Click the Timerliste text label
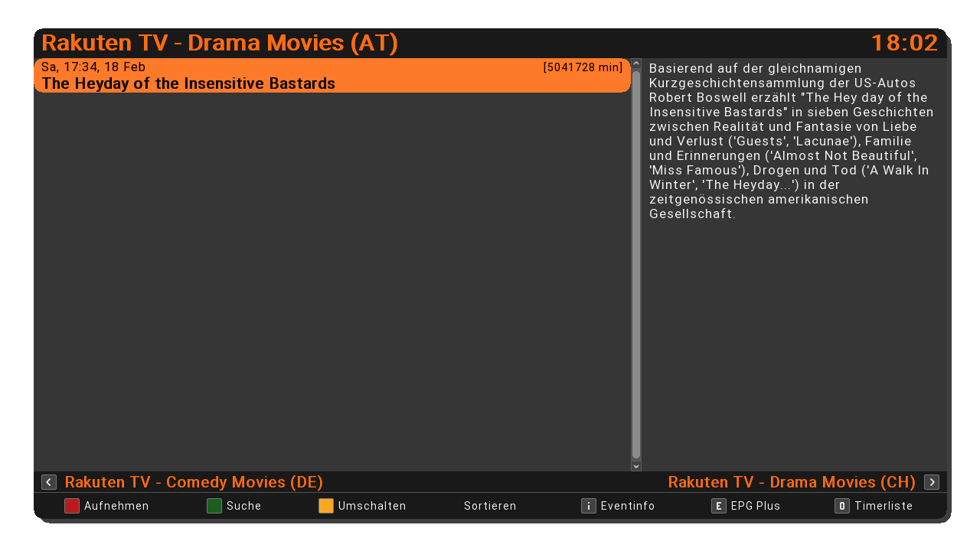The image size is (980, 551). coord(884,506)
